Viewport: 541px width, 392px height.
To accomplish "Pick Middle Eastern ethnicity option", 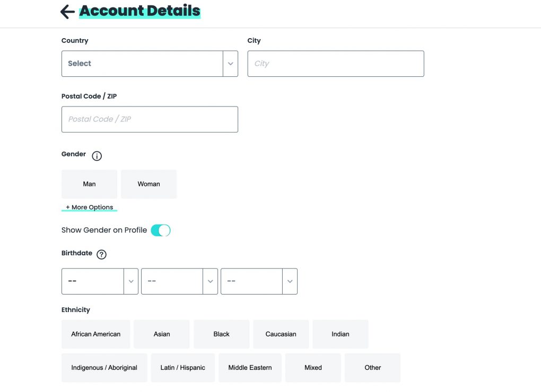I will click(250, 368).
